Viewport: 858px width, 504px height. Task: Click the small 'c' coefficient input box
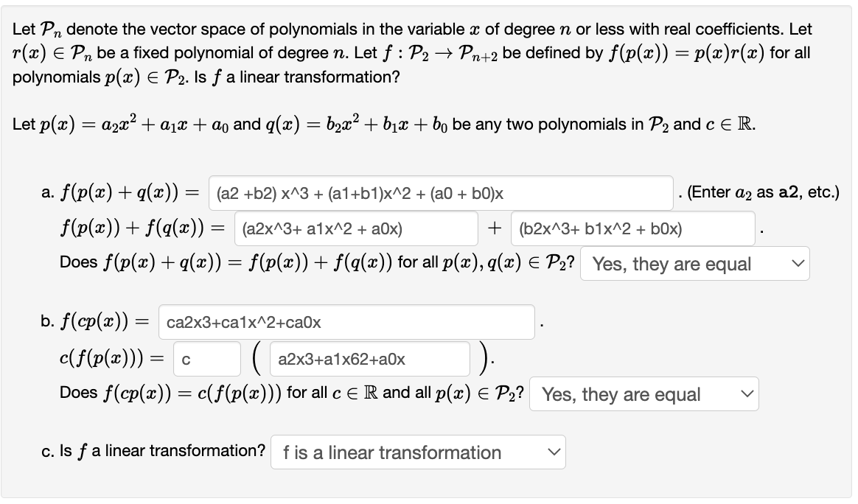pos(206,358)
